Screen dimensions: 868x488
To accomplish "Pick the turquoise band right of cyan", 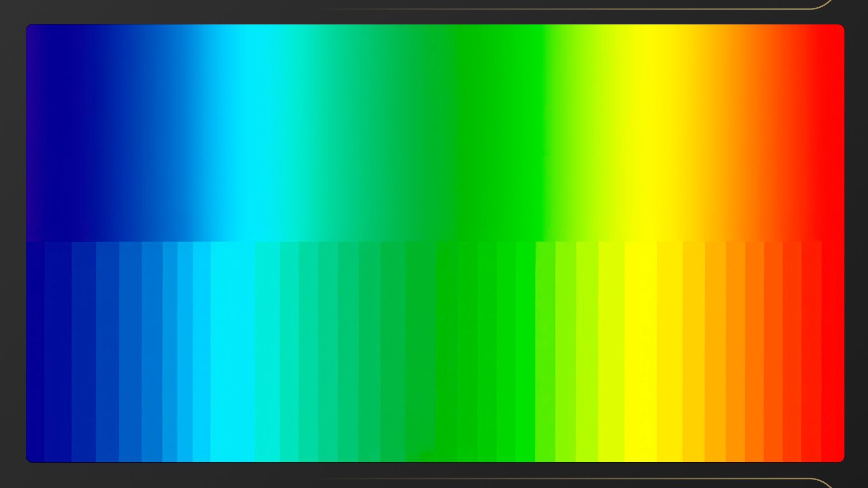I will 267,352.
